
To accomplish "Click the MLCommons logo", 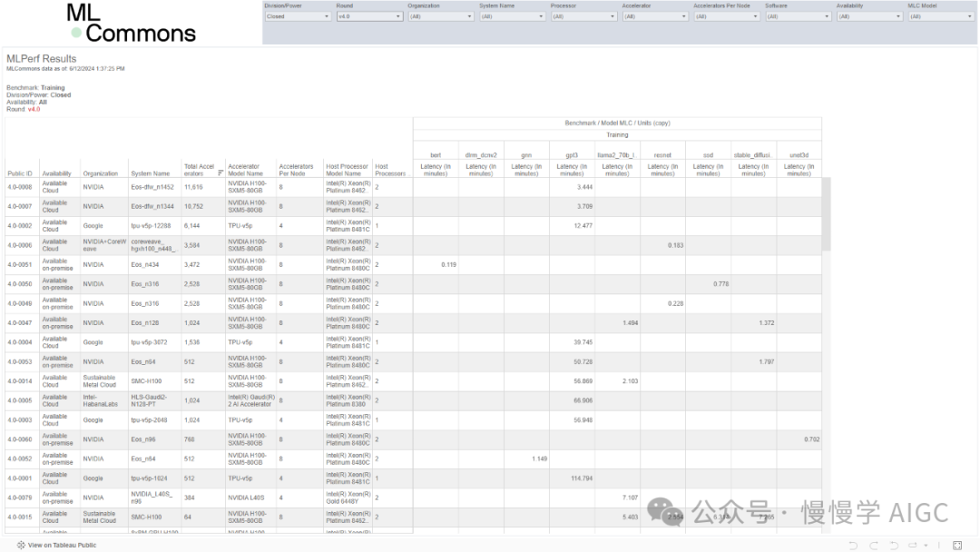I will click(132, 23).
